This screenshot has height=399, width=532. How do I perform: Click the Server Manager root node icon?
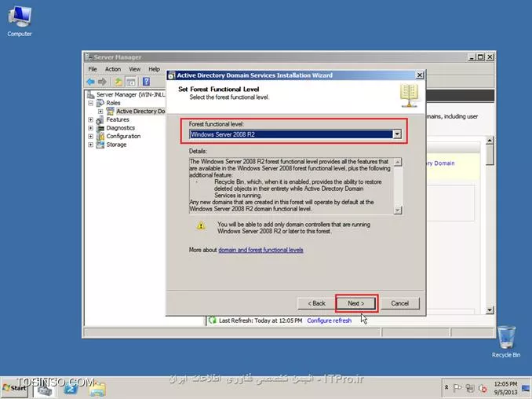click(90, 94)
